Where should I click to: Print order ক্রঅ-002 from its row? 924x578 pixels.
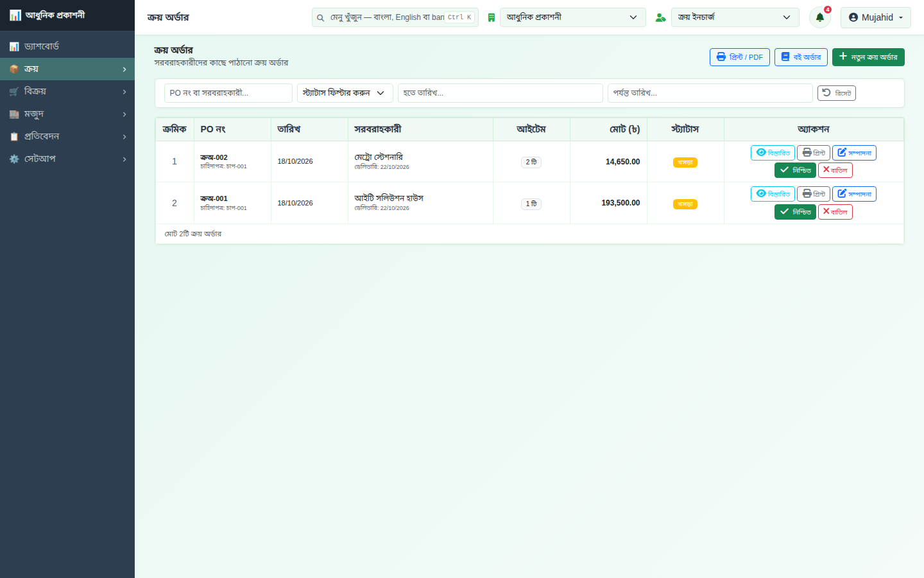tap(814, 153)
